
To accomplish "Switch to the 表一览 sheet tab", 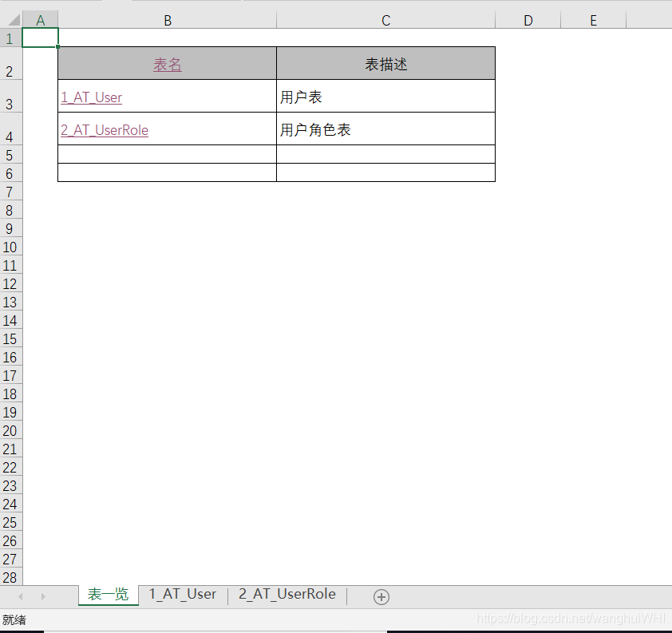I will 108,595.
